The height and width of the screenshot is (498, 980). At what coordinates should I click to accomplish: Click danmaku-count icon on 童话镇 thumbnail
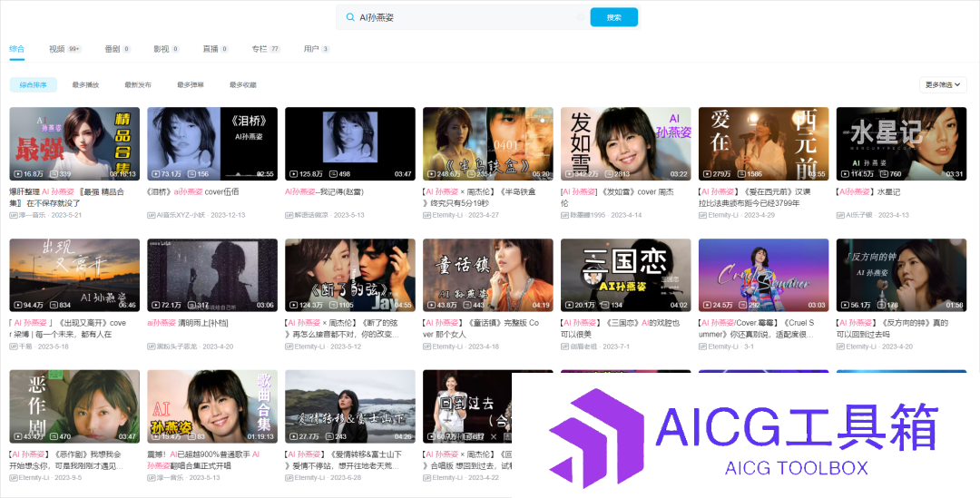(465, 305)
